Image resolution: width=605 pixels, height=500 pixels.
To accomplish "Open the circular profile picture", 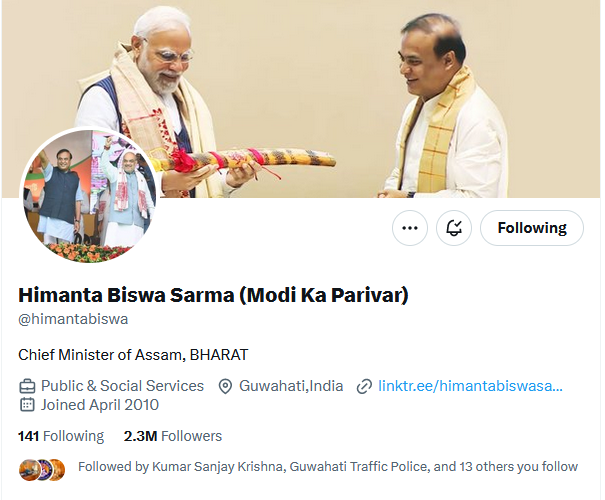I will (x=89, y=195).
